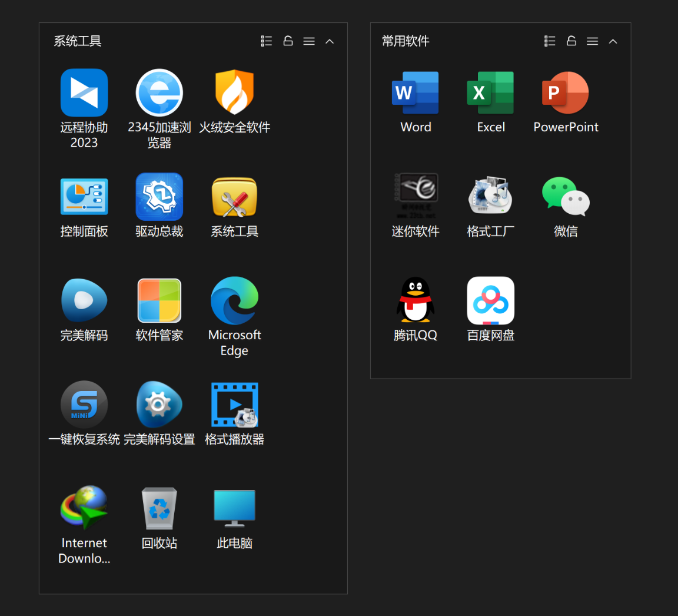Toggle lock on 常用软件 panel
The width and height of the screenshot is (678, 616).
[x=571, y=41]
